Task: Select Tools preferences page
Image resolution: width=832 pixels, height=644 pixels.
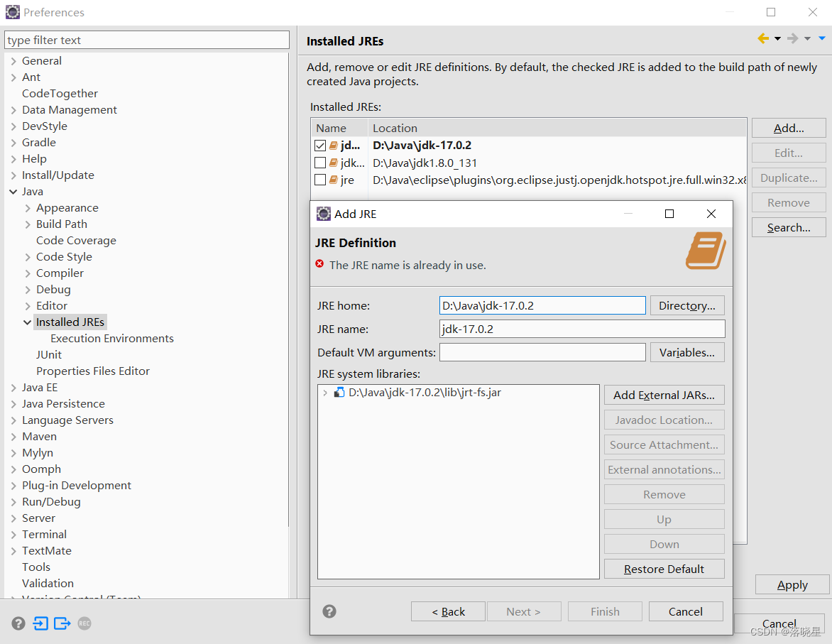Action: (36, 567)
